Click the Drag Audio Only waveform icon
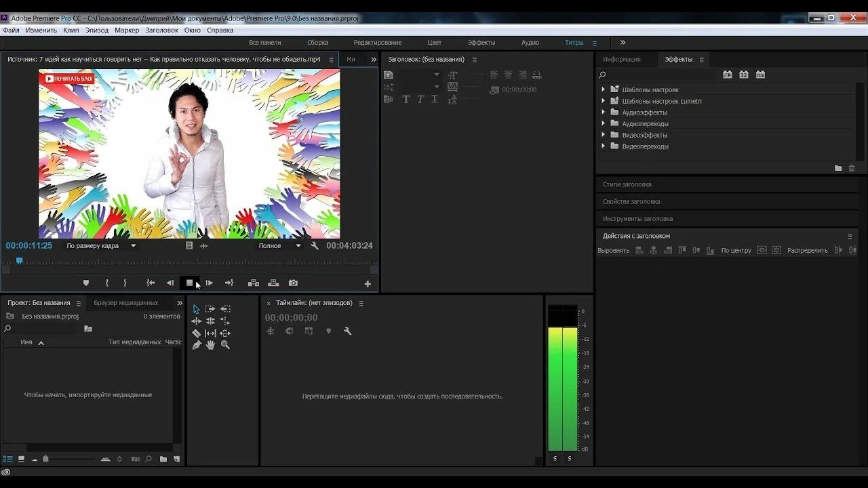This screenshot has height=488, width=868. [203, 246]
